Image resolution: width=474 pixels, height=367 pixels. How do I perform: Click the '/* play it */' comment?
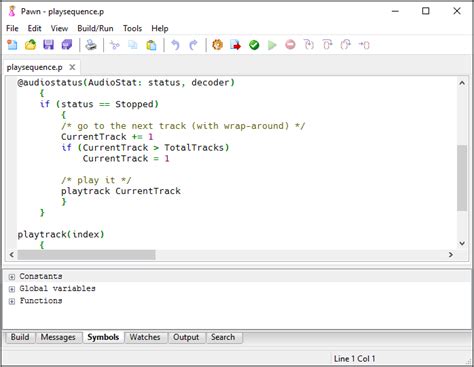96,180
